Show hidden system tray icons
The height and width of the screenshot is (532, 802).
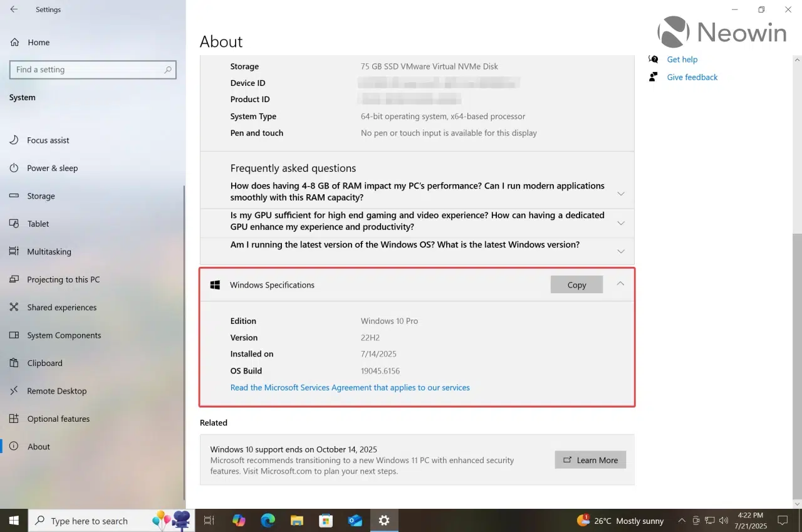[681, 520]
